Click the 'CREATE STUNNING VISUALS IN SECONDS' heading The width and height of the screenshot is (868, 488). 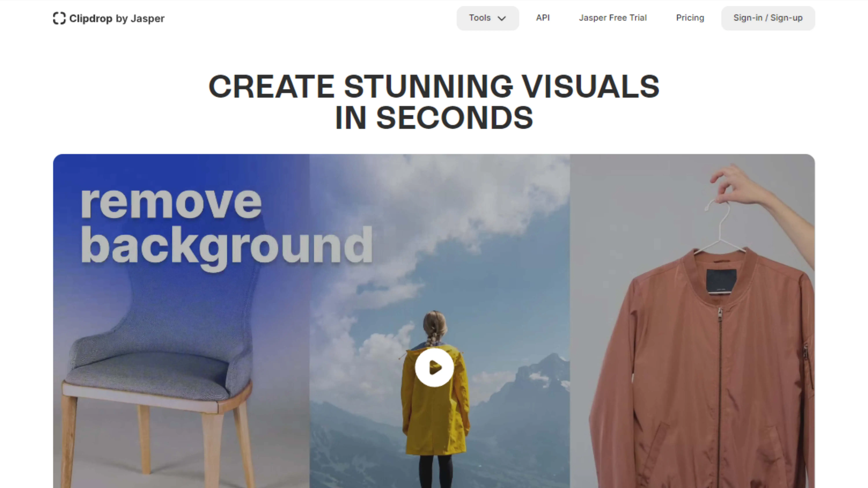[434, 102]
